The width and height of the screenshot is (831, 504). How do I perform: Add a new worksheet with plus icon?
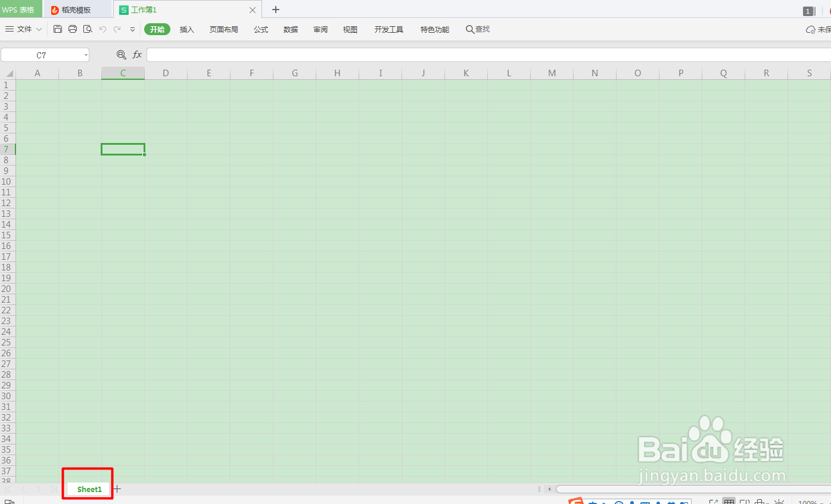(x=117, y=489)
